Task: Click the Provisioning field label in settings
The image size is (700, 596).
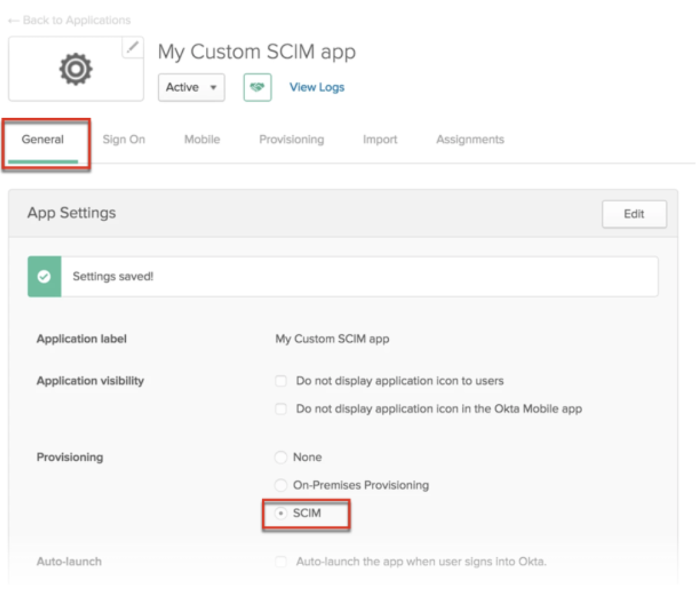Action: (70, 457)
